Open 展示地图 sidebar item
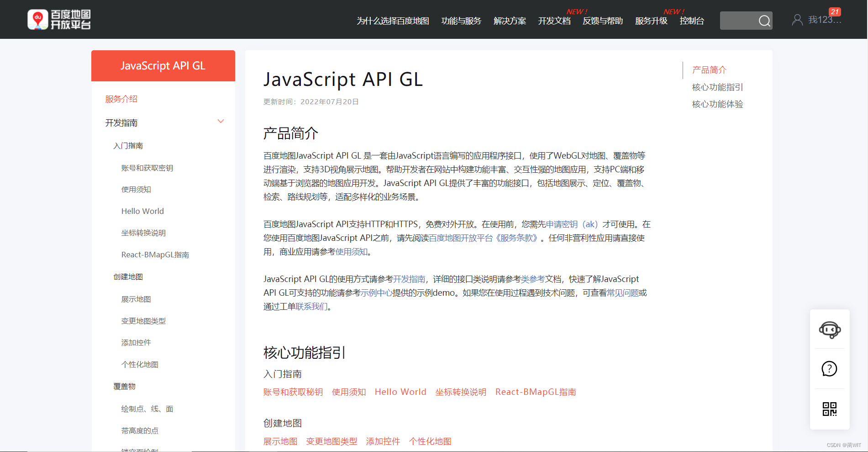This screenshot has width=868, height=452. 136,299
